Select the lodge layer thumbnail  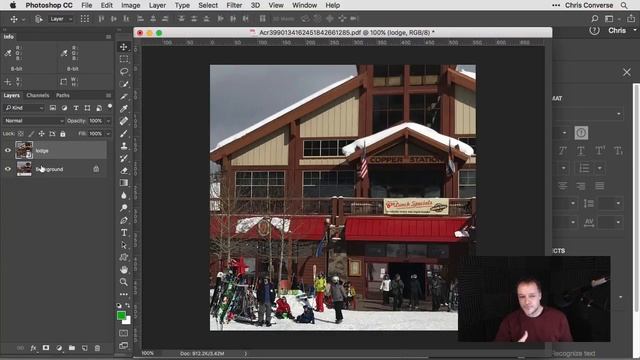(24, 150)
